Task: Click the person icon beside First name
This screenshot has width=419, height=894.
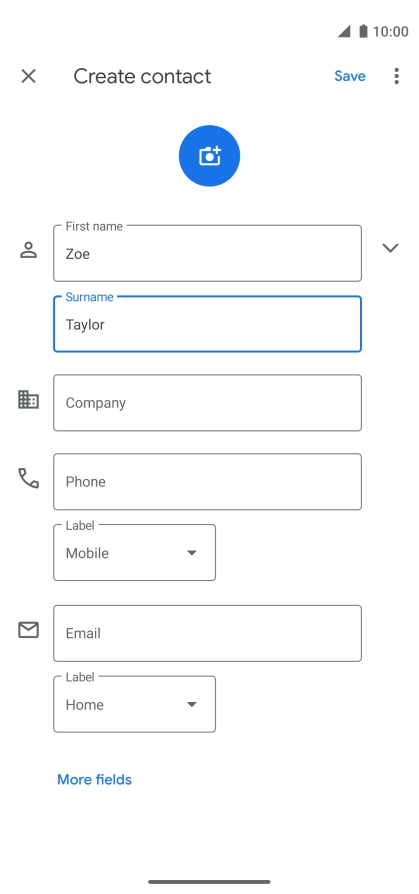Action: point(29,250)
